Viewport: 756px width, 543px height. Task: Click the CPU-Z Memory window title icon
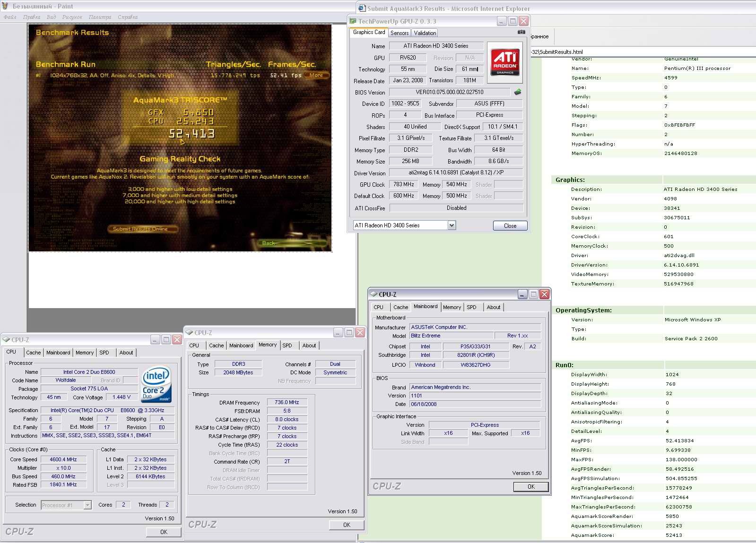pos(189,333)
